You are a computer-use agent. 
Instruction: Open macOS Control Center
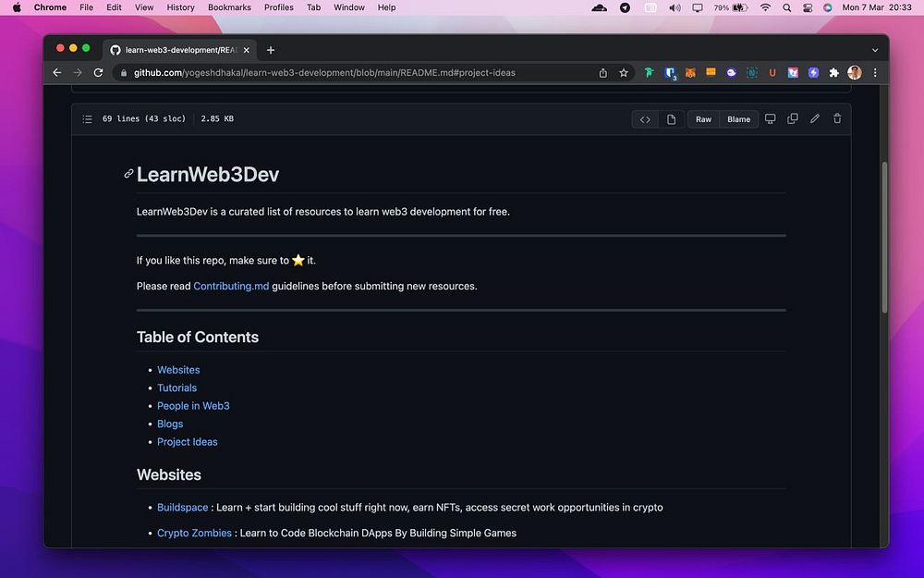pyautogui.click(x=808, y=7)
